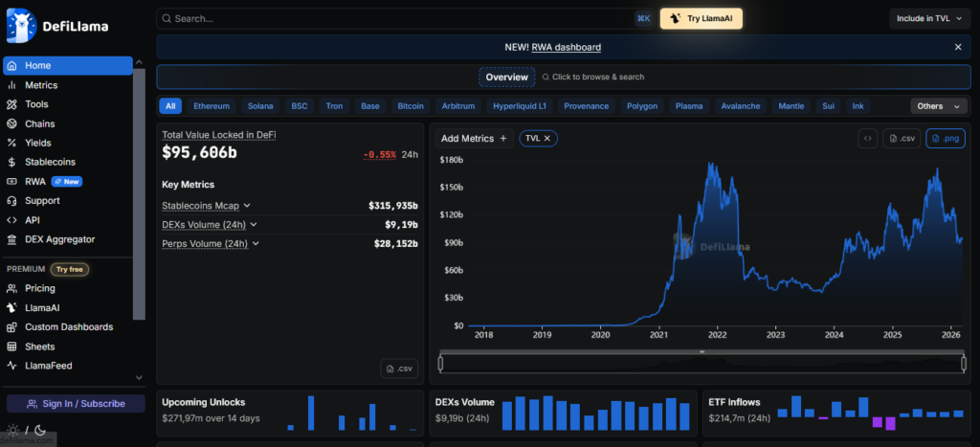
Task: Download chart data as .csv
Action: pos(902,139)
